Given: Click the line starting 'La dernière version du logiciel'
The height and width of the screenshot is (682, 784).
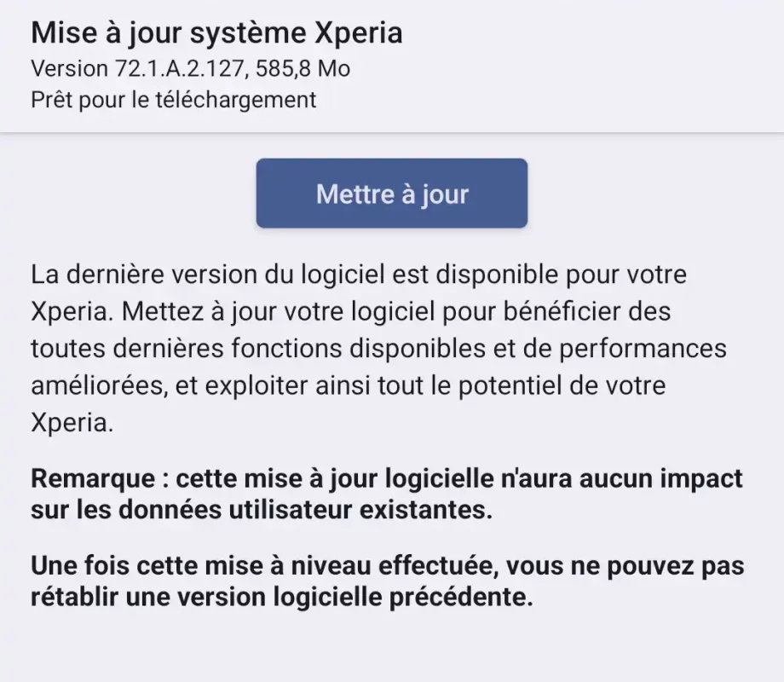Looking at the screenshot, I should [358, 275].
